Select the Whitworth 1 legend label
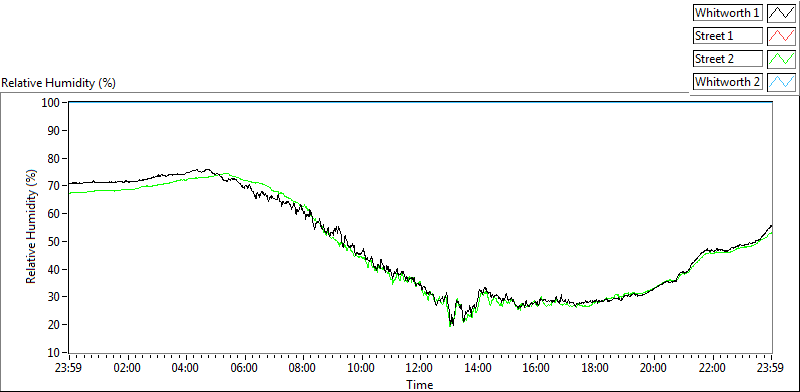800x392 pixels. 727,13
